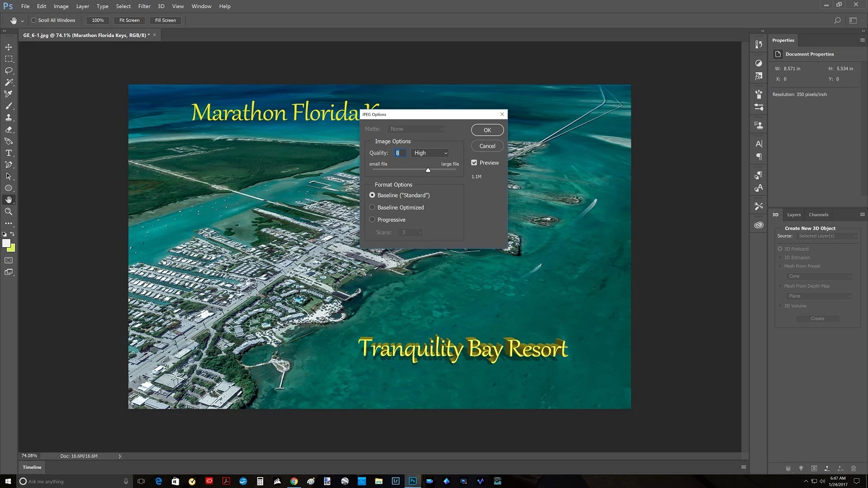Click the Quality value input field
Image resolution: width=868 pixels, height=488 pixels.
tap(400, 153)
